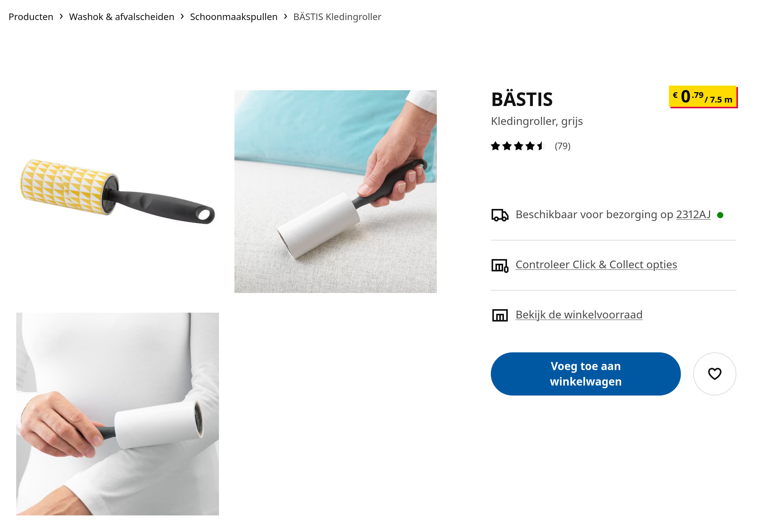Click Voeg toe aan winkelwagen button
Viewport: 758px width, 532px height.
[585, 374]
